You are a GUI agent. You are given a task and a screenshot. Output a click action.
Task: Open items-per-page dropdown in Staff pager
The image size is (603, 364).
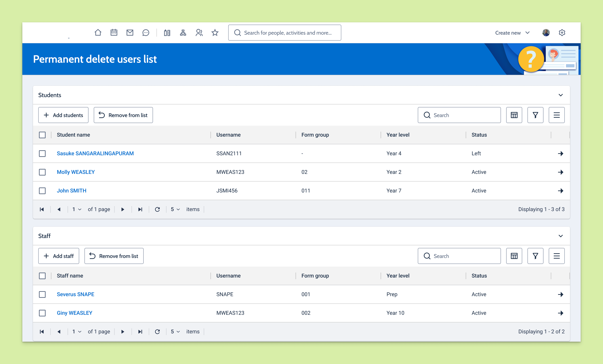point(175,331)
